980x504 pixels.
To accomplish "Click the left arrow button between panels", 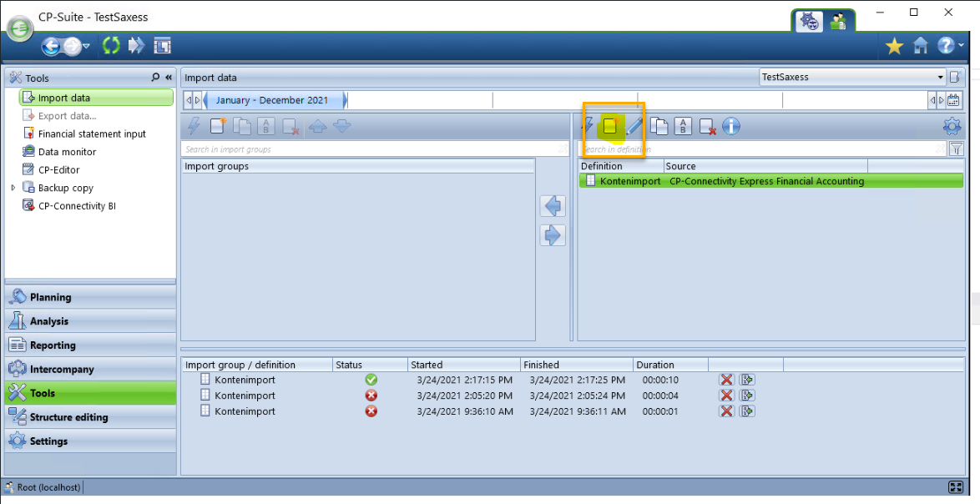I will (x=553, y=206).
